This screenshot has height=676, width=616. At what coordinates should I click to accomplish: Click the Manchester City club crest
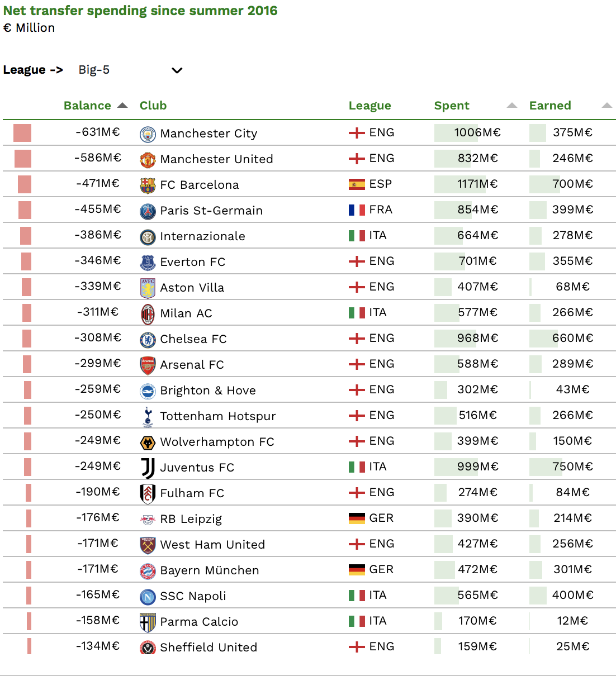click(148, 134)
